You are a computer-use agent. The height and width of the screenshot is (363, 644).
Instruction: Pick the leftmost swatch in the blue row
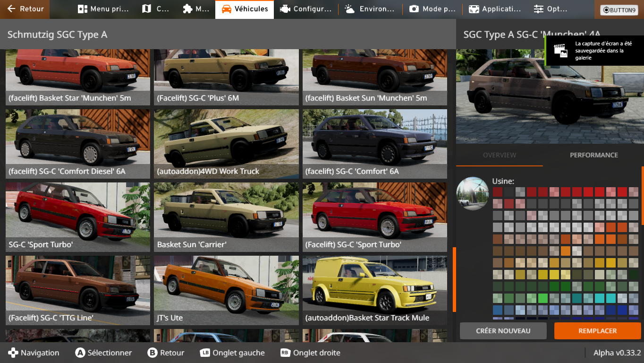click(x=498, y=310)
